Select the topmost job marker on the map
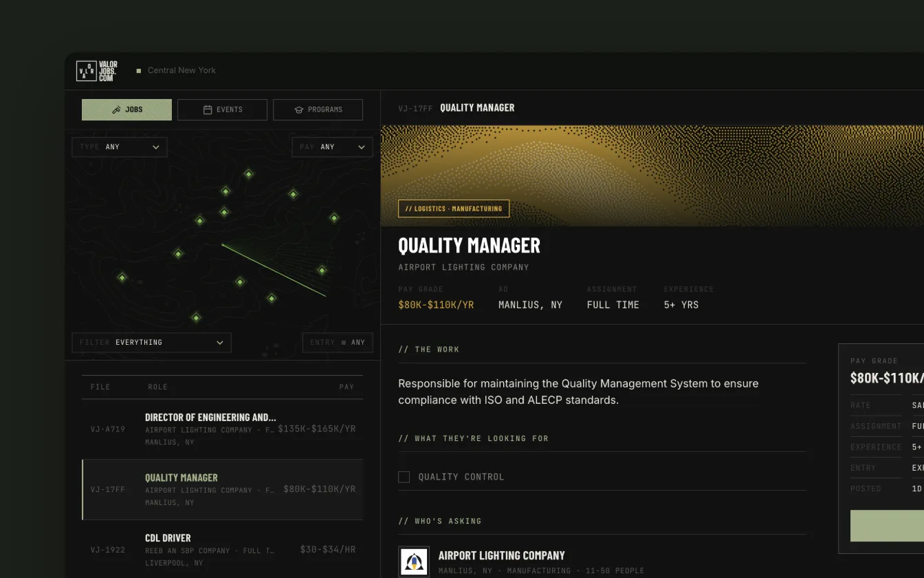The image size is (924, 578). coord(249,174)
